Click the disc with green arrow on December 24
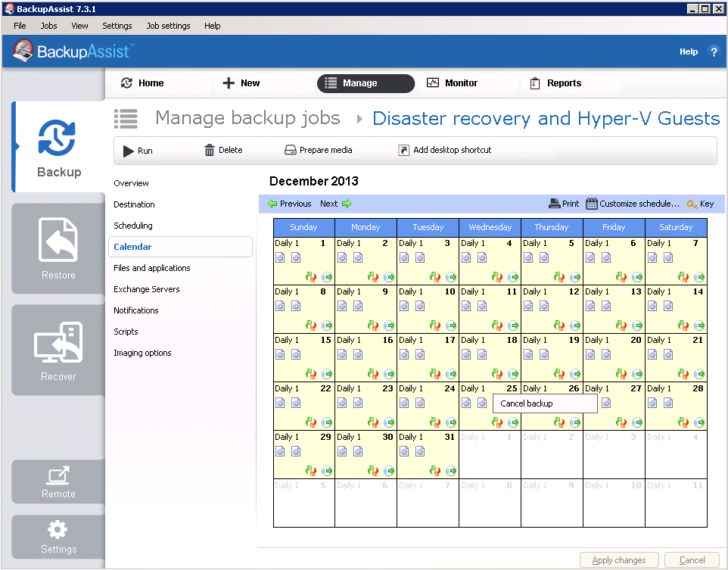 coord(451,422)
